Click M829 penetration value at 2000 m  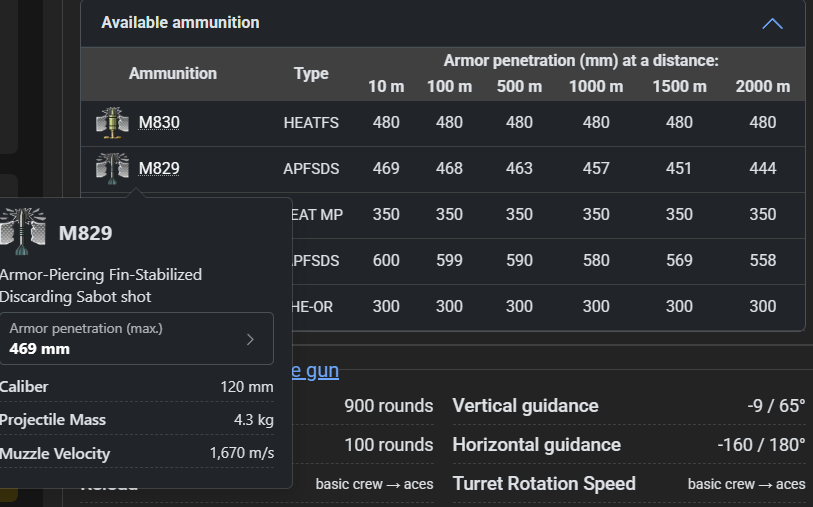click(x=762, y=168)
